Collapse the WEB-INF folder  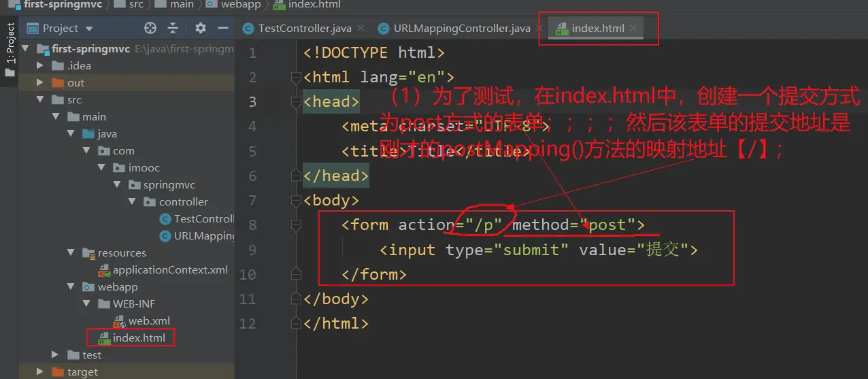coord(86,303)
